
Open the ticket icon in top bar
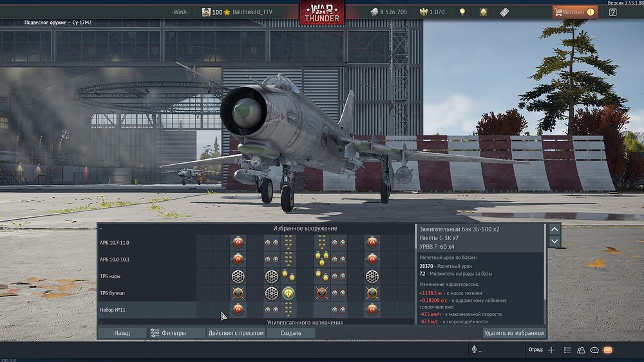[x=504, y=12]
